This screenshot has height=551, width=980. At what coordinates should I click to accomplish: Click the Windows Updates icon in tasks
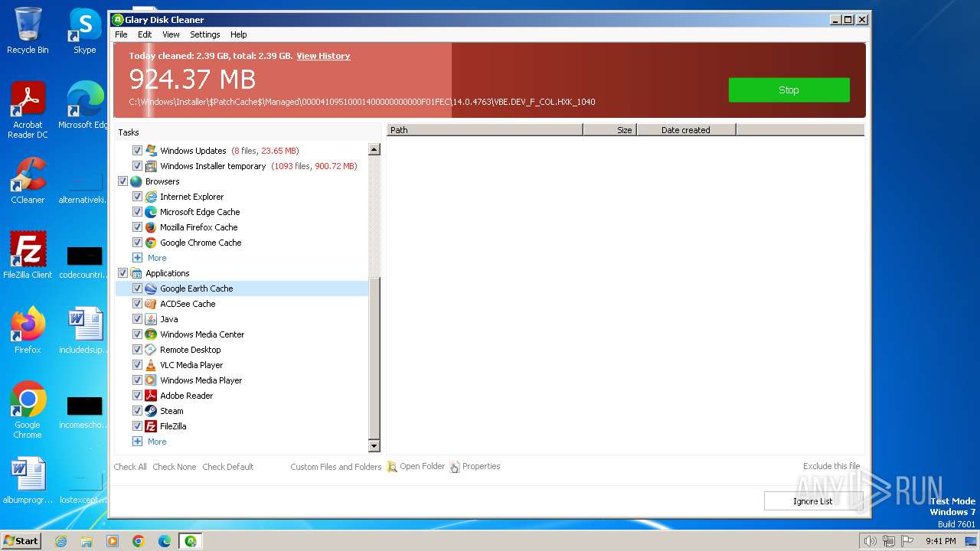tap(151, 151)
